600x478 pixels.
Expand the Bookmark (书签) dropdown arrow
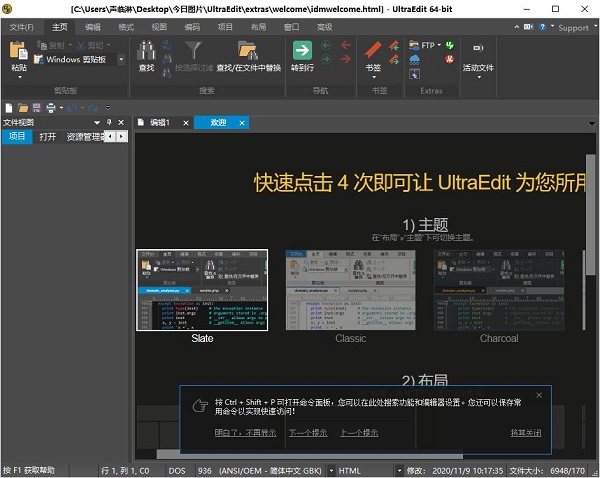[x=373, y=77]
